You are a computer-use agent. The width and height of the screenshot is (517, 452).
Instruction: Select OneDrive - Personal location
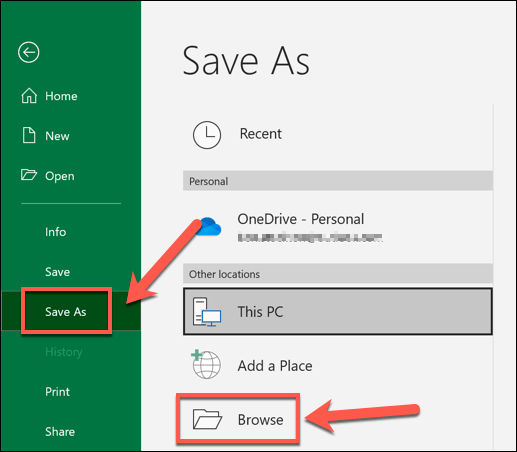click(x=338, y=227)
